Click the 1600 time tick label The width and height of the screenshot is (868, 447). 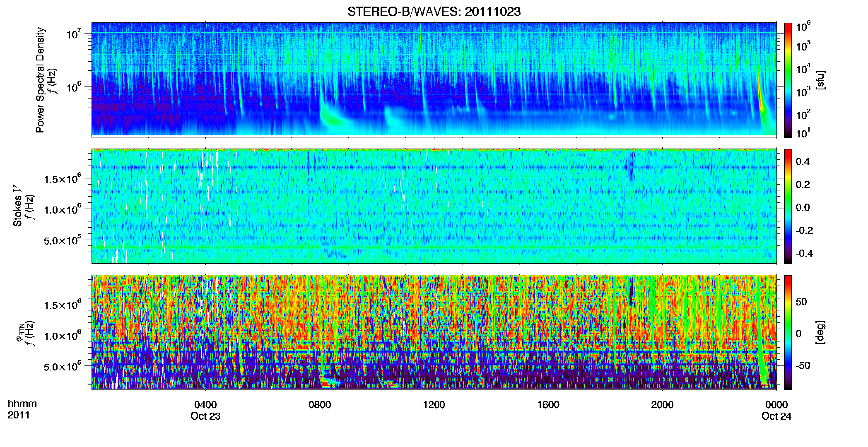(548, 405)
